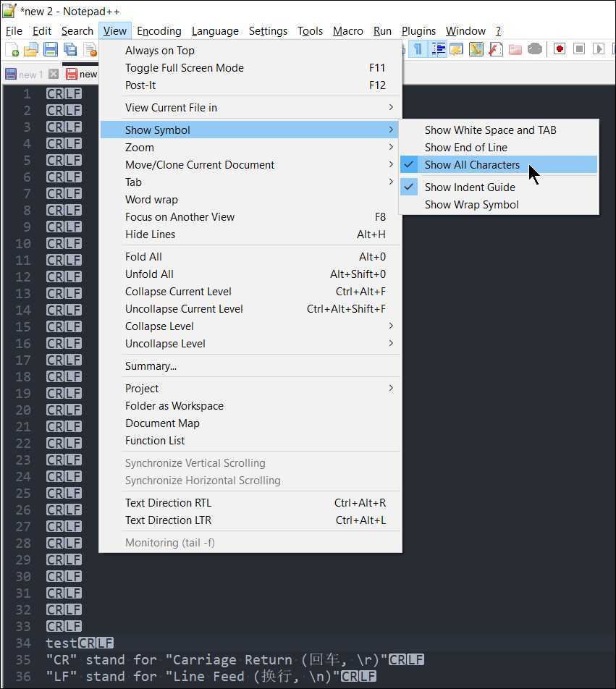Choose Function List menu entry
The image size is (616, 689).
[x=250, y=441]
